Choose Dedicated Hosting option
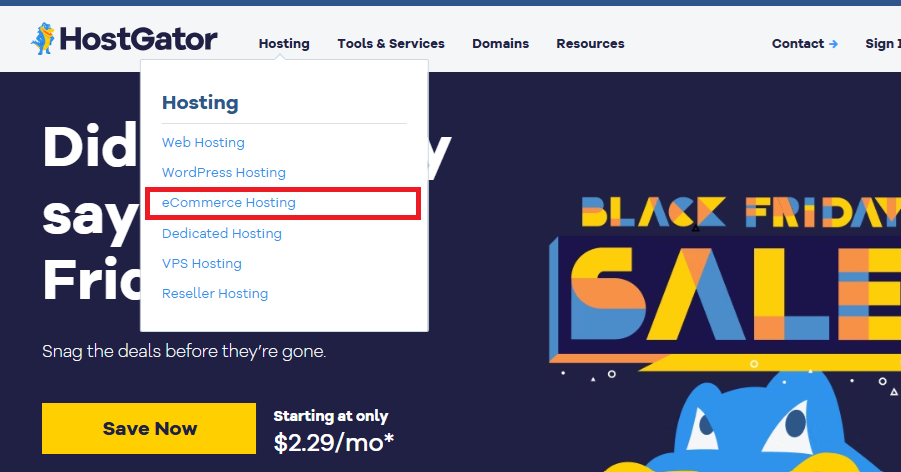The image size is (901, 472). (x=222, y=233)
